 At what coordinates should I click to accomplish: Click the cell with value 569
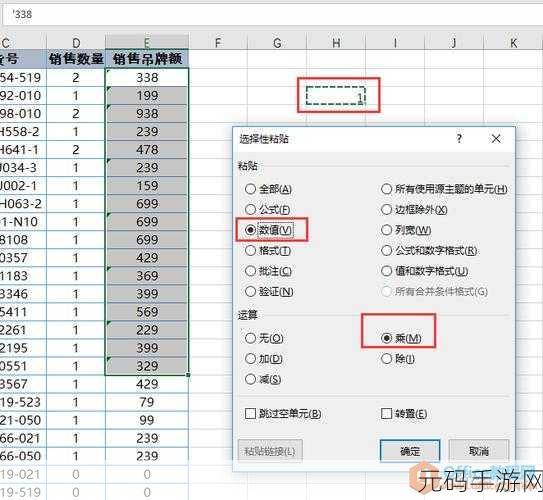[147, 312]
